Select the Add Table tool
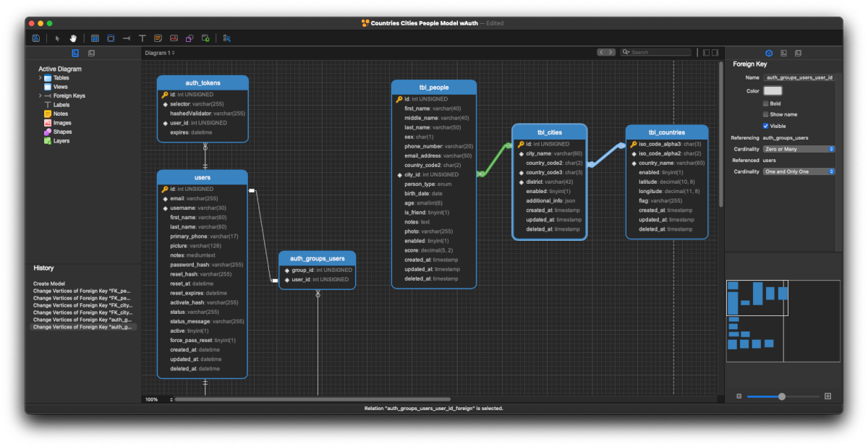This screenshot has width=868, height=447. click(95, 38)
